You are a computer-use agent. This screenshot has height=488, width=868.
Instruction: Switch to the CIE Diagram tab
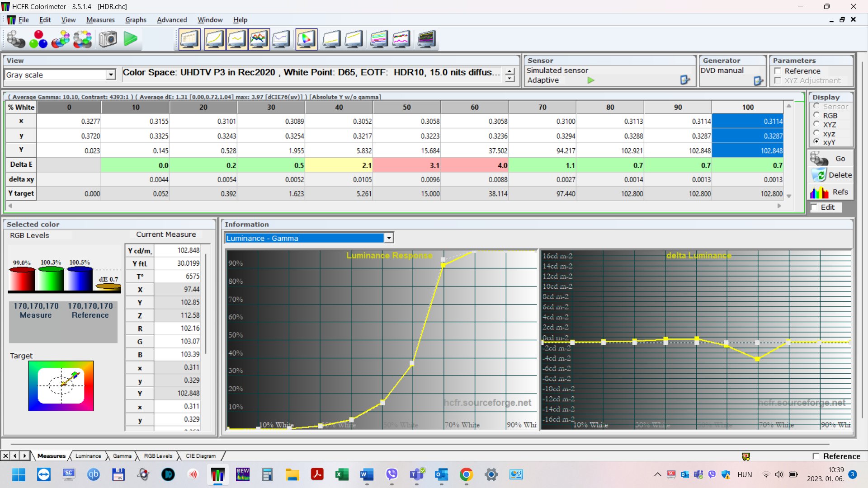[200, 456]
